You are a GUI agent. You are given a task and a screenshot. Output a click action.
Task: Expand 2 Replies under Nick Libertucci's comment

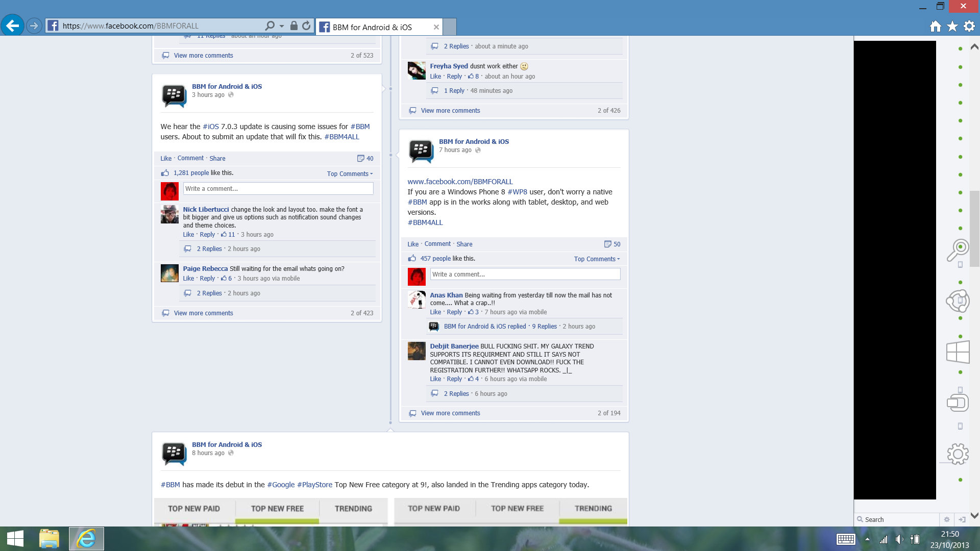click(x=209, y=249)
